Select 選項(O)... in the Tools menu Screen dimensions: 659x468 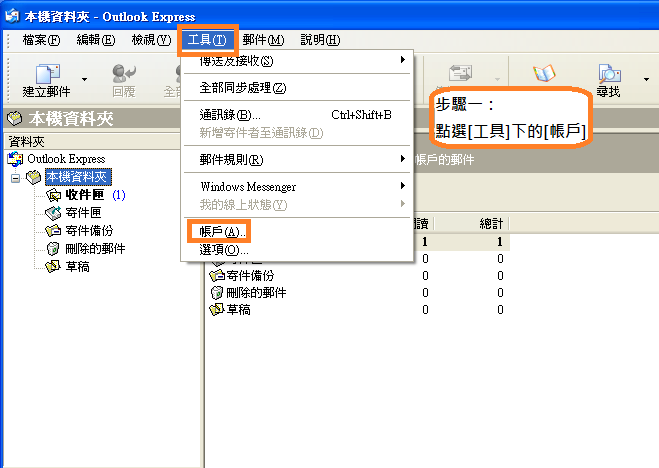(x=297, y=250)
